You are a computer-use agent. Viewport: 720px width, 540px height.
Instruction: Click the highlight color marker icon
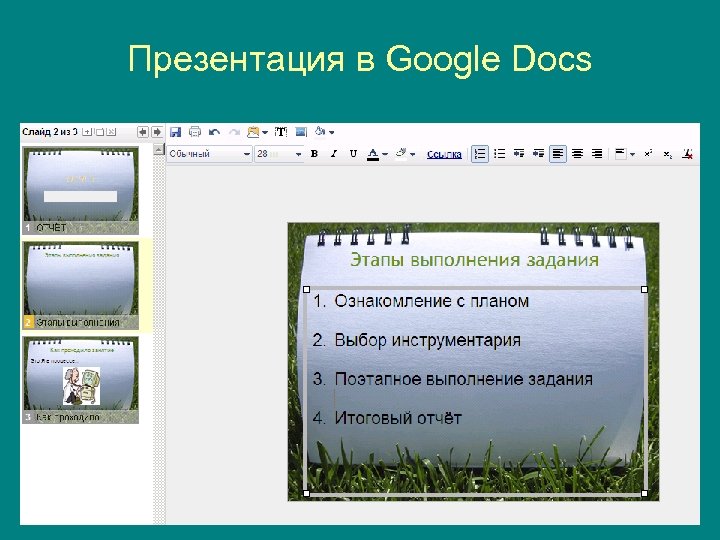(x=401, y=153)
